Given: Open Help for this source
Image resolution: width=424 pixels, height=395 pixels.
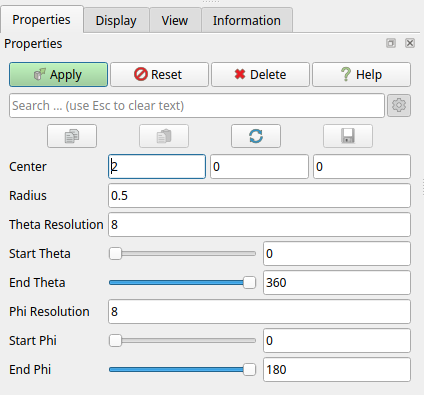Looking at the screenshot, I should [x=361, y=74].
